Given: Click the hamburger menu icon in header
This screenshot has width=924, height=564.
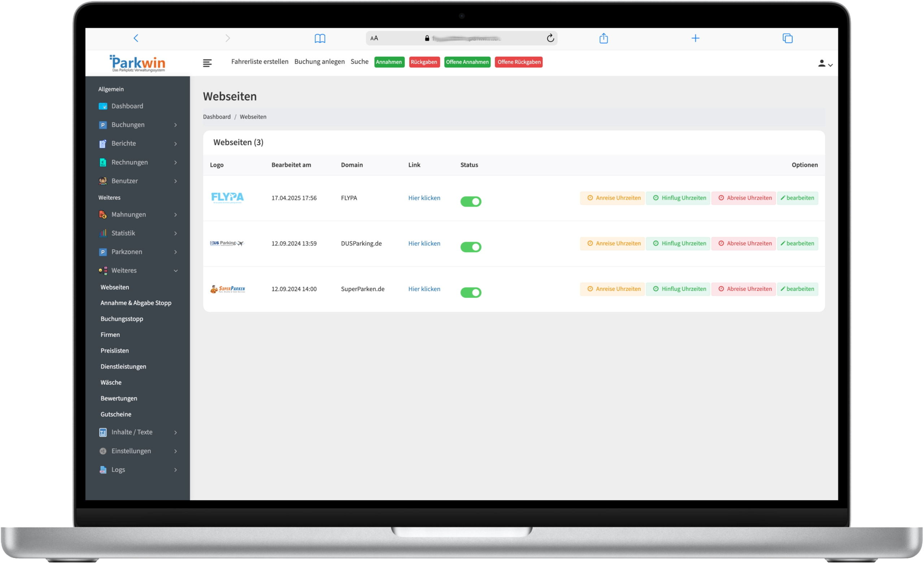Looking at the screenshot, I should 207,63.
